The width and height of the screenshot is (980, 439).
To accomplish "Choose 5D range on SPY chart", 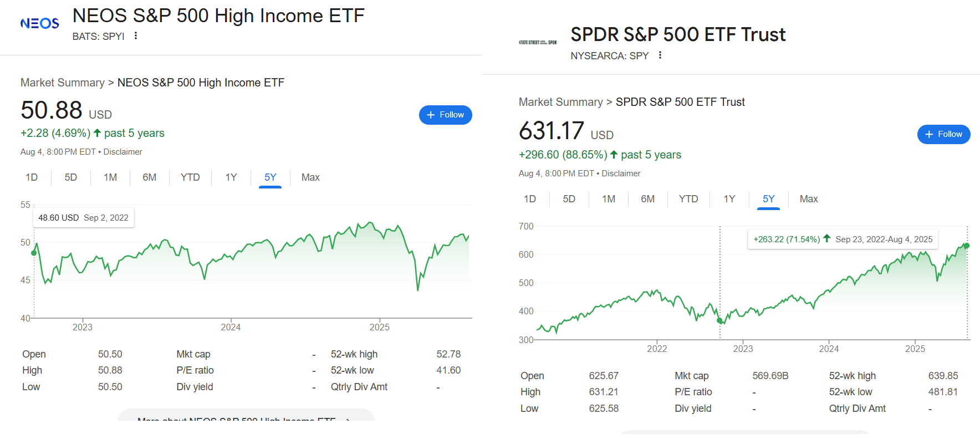I will pyautogui.click(x=569, y=199).
